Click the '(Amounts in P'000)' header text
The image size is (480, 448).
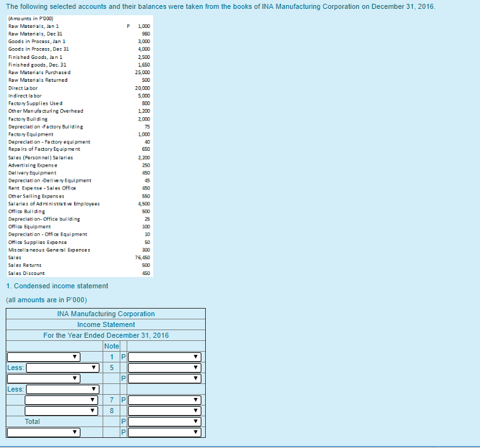pos(30,18)
